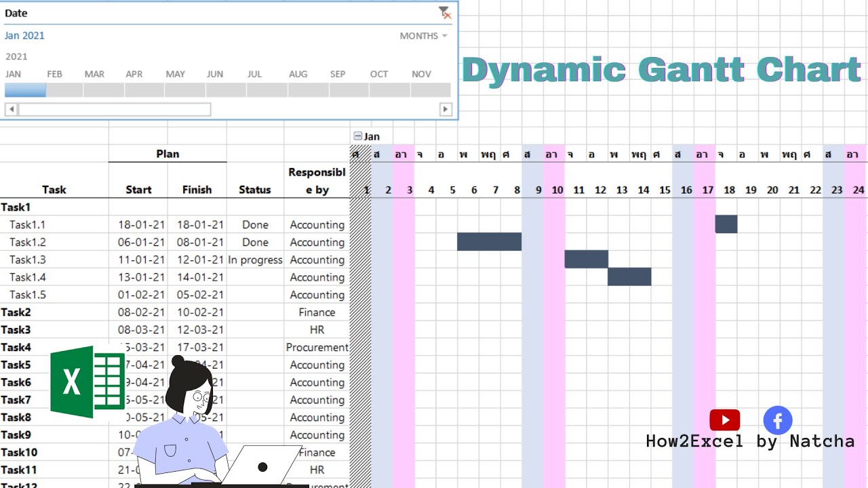This screenshot has height=488, width=868.
Task: Clear the Date timeline filter icon
Action: tap(445, 12)
